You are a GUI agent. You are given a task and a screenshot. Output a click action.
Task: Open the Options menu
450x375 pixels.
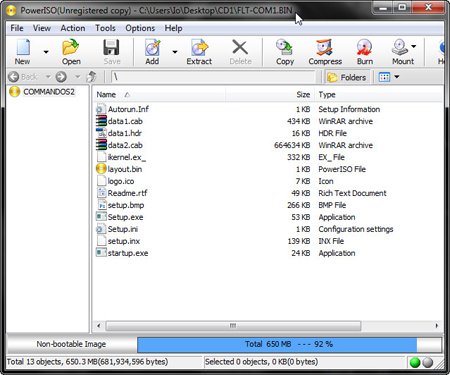pyautogui.click(x=140, y=28)
